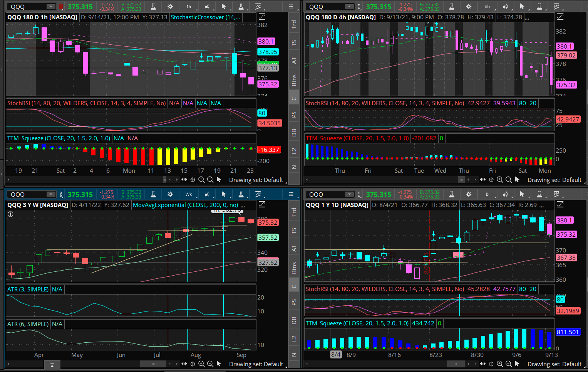This screenshot has width=588, height=372.
Task: Expand QQQ symbol dropdown arrow in weekly chart
Action: click(x=51, y=194)
